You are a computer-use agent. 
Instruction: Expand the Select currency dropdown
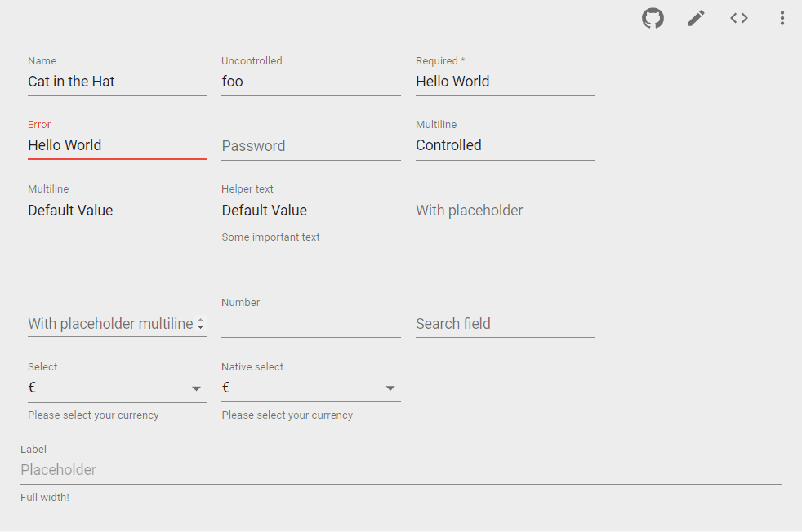pyautogui.click(x=118, y=388)
